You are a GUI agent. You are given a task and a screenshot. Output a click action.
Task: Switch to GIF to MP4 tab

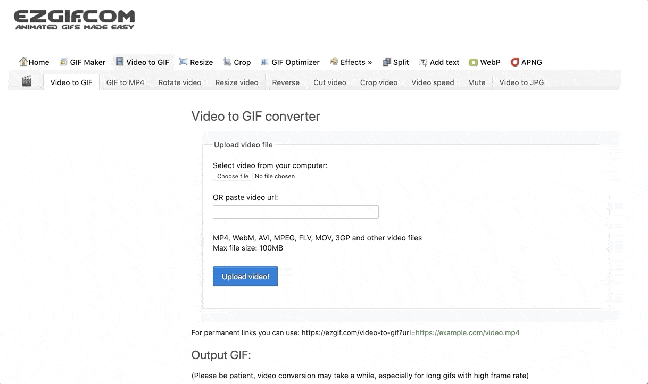(125, 82)
